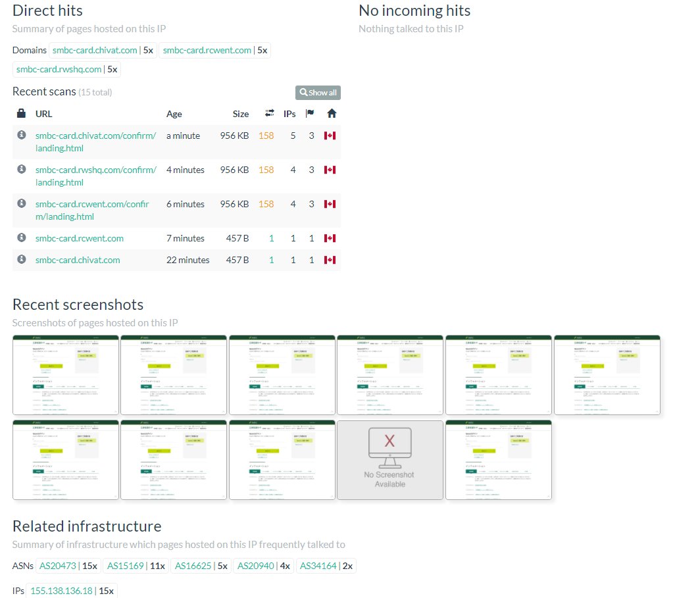Open fifth screenshot thumbnail in top row
The height and width of the screenshot is (598, 700).
point(499,375)
